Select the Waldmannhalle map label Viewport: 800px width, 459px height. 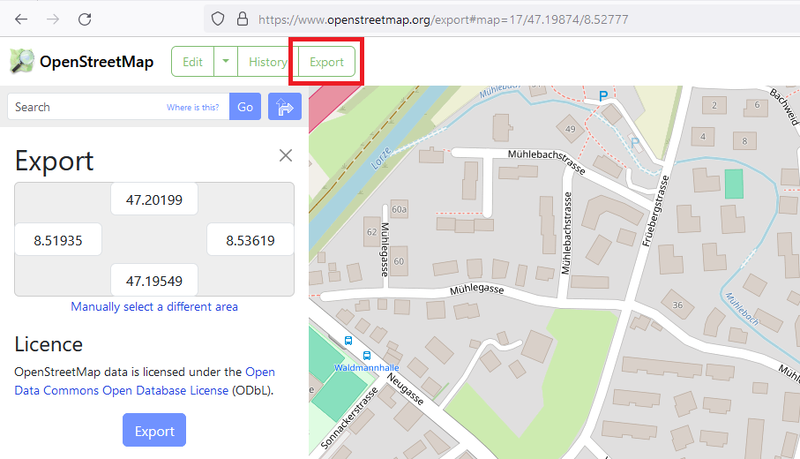click(x=366, y=367)
